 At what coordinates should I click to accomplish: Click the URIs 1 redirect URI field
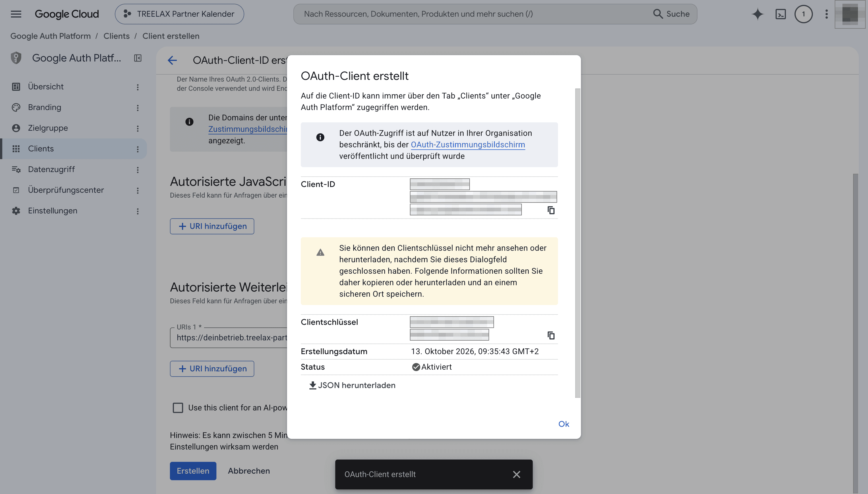tap(229, 337)
